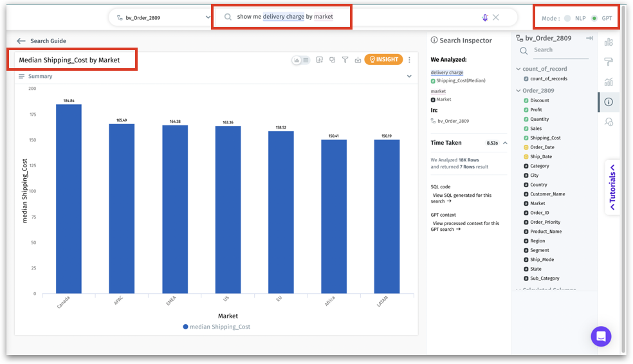The image size is (633, 364).
Task: Click the microphone voice search icon
Action: click(485, 17)
